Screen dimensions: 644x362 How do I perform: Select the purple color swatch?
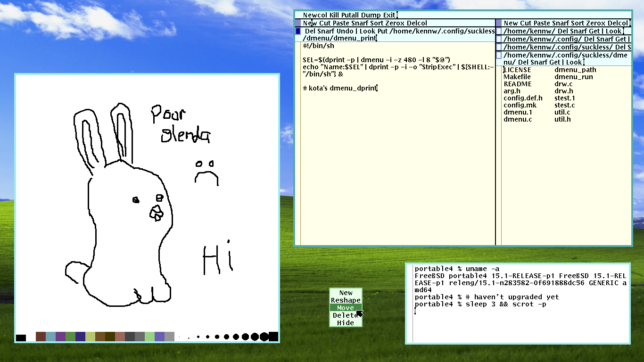pos(60,337)
